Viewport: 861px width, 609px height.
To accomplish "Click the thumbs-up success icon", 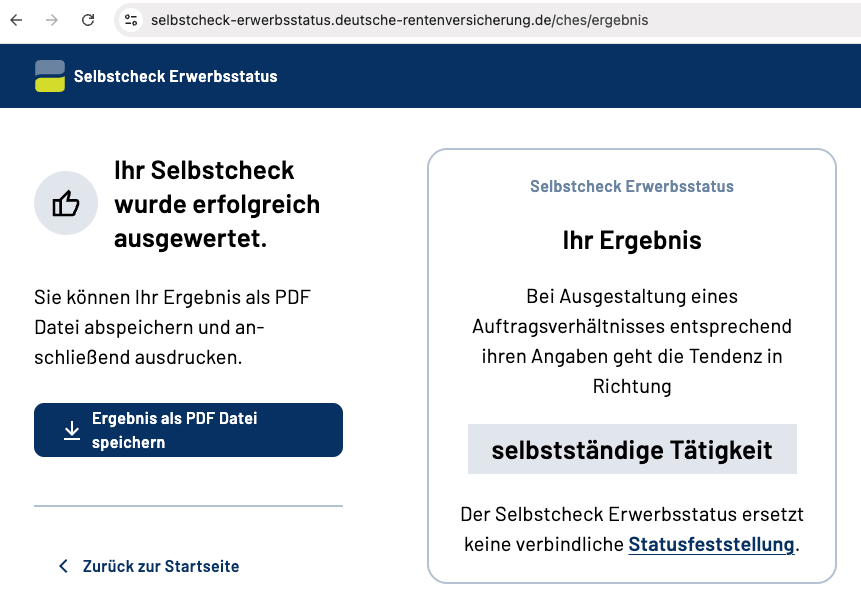I will (x=65, y=203).
